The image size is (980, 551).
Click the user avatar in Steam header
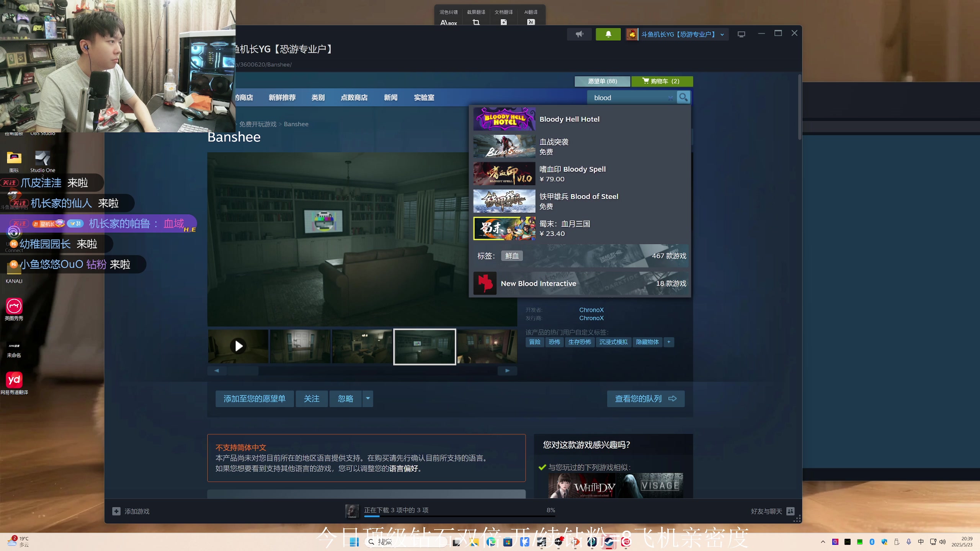(632, 34)
